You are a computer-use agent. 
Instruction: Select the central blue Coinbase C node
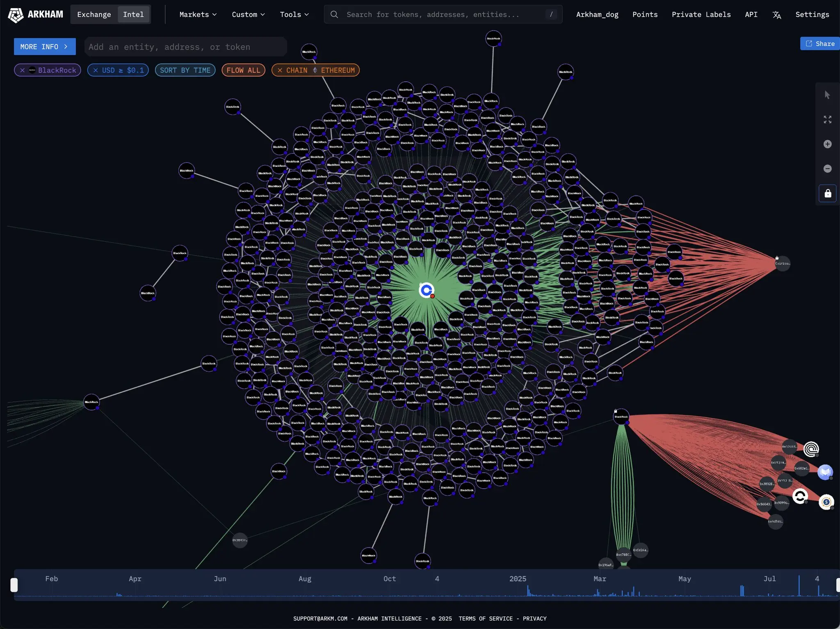[427, 290]
